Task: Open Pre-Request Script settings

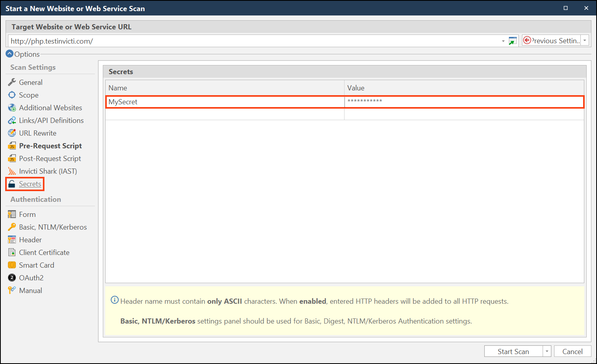Action: [x=50, y=146]
